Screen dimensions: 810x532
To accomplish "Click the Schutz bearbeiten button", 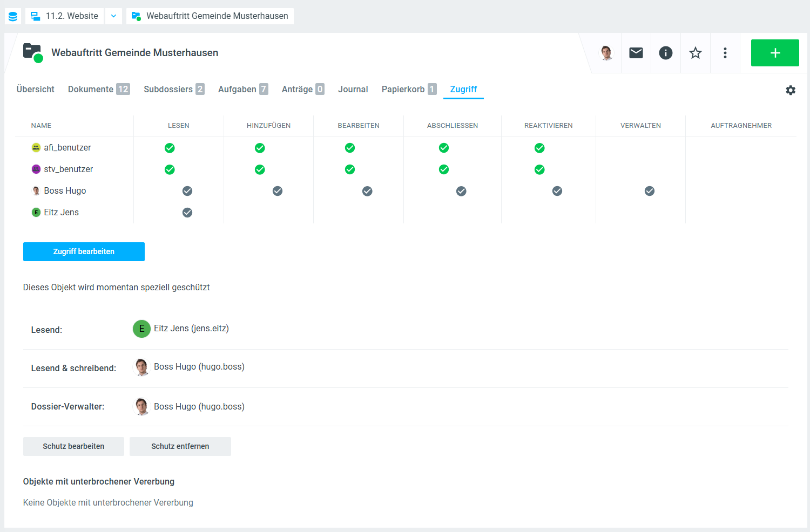I will (73, 446).
